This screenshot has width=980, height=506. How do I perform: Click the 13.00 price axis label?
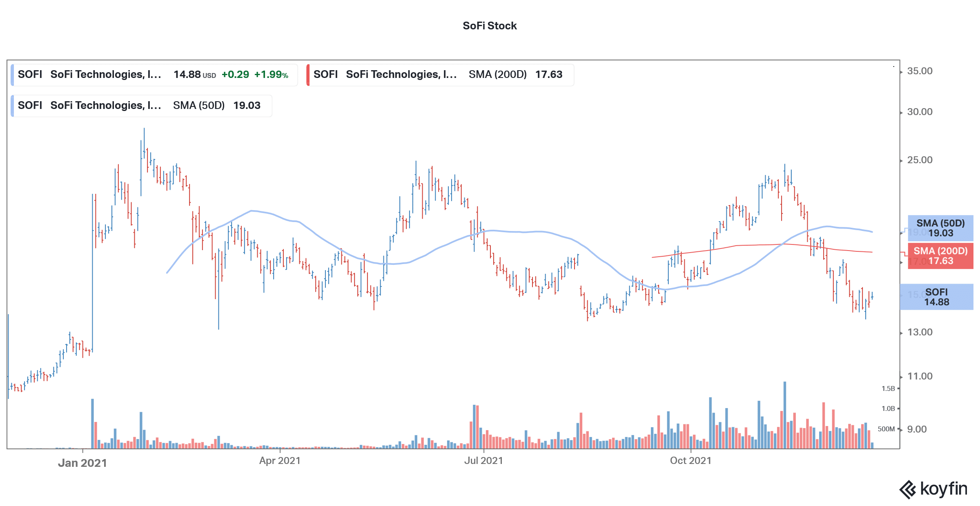click(x=920, y=332)
